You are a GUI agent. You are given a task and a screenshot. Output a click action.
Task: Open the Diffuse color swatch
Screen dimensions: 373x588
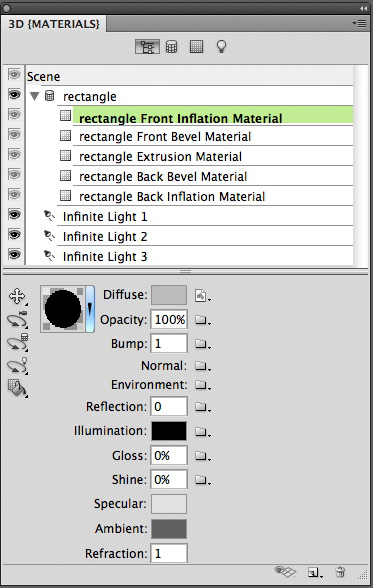(169, 295)
